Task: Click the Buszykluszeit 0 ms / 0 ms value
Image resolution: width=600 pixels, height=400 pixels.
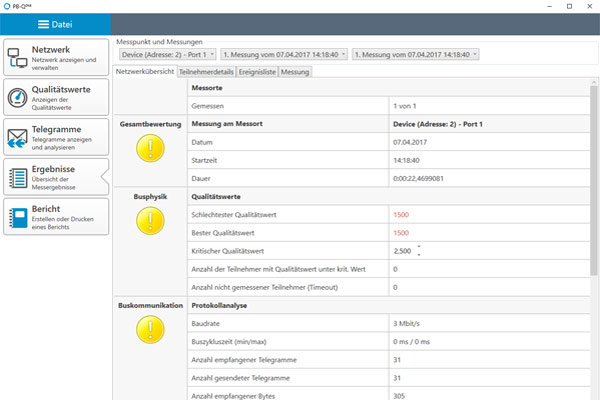Action: coord(411,342)
